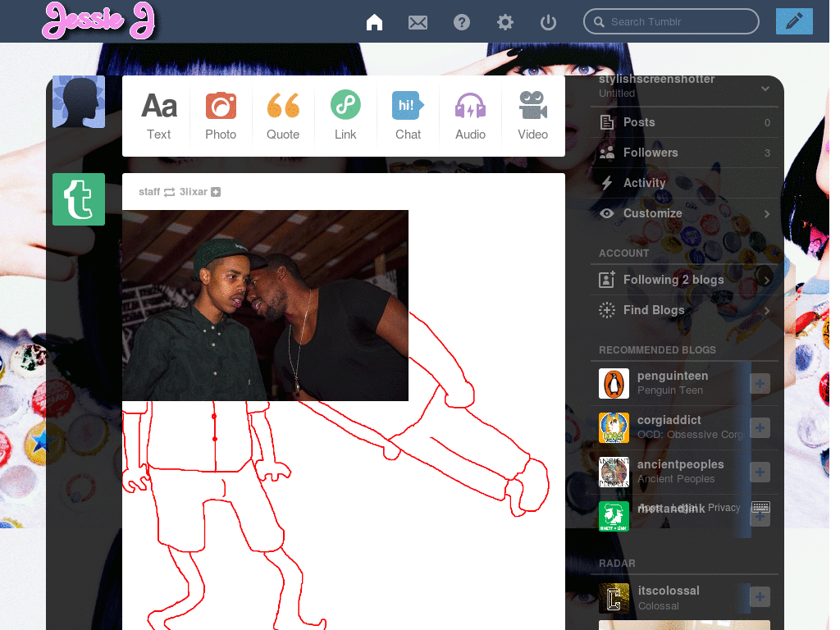840x630 pixels.
Task: Open the Customize menu item
Action: [685, 213]
